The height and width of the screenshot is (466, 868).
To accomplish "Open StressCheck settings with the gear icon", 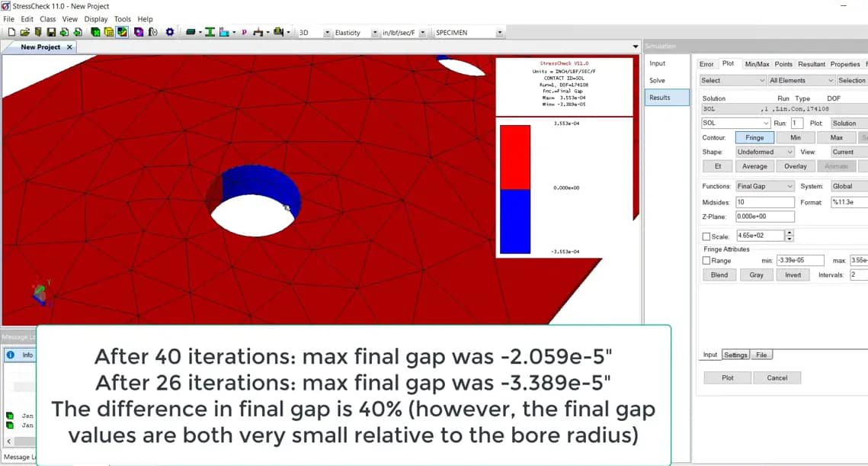I will (x=170, y=32).
